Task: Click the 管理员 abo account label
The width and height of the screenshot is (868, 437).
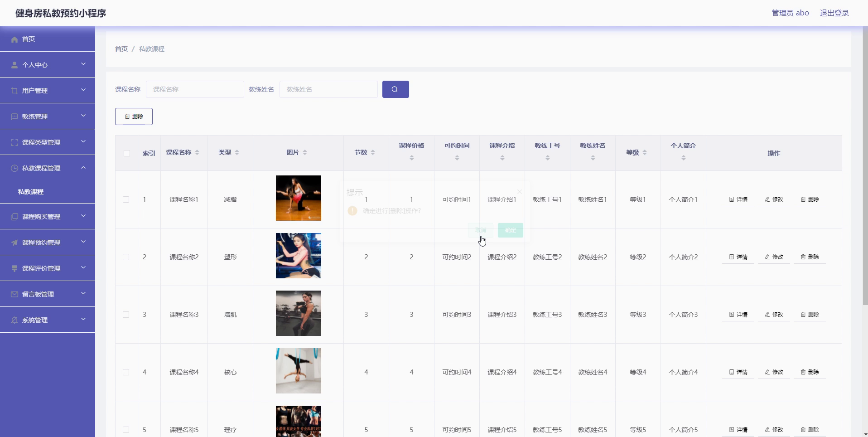Action: [x=790, y=13]
